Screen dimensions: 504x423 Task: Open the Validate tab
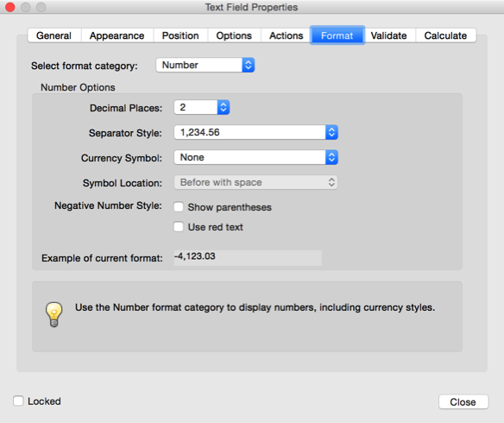pos(389,35)
